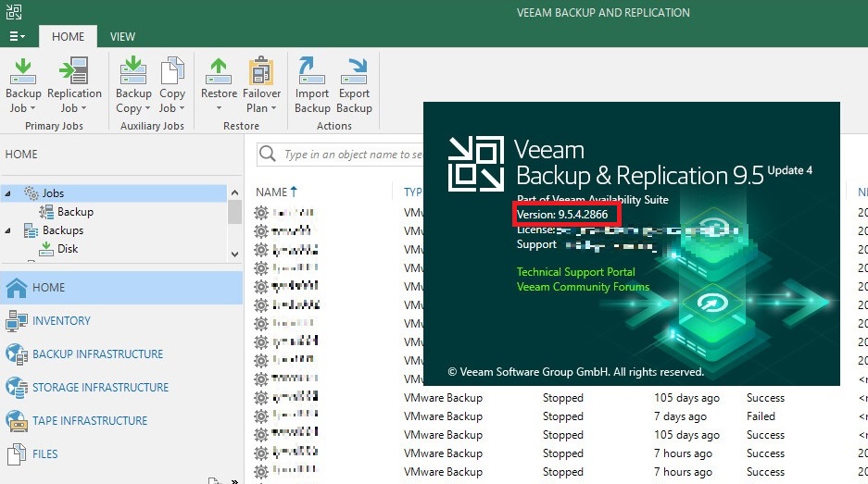Switch to the HOME ribbon tab

pyautogui.click(x=69, y=36)
